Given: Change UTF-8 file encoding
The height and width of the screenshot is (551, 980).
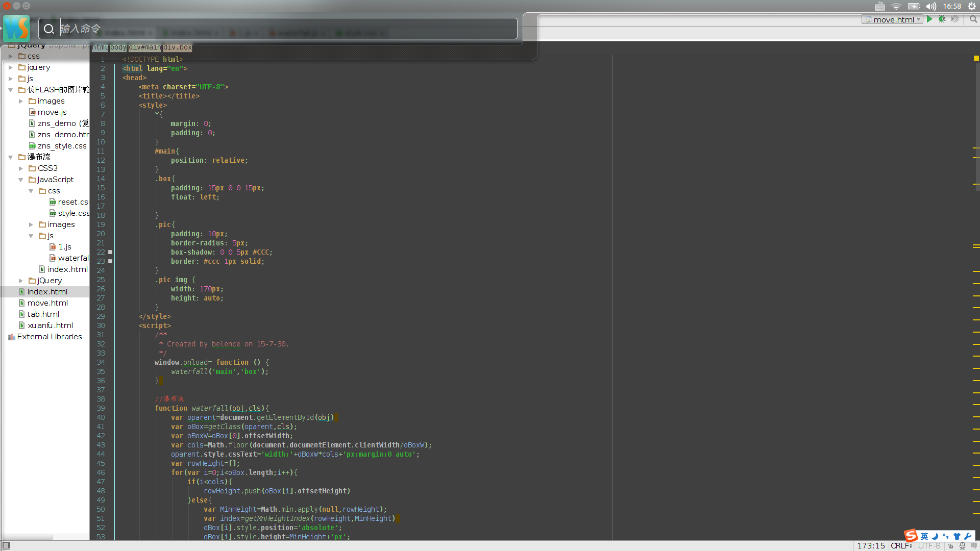Looking at the screenshot, I should 929,545.
